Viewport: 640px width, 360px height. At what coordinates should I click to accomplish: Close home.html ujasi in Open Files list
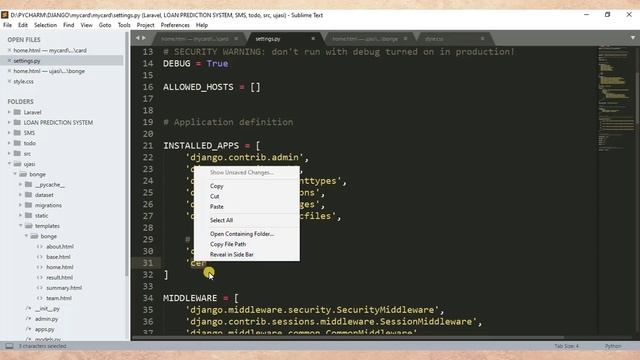point(9,71)
